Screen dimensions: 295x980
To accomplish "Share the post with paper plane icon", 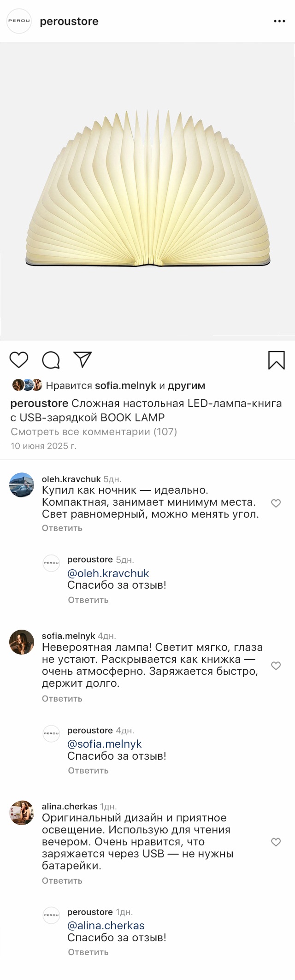I will [x=83, y=360].
